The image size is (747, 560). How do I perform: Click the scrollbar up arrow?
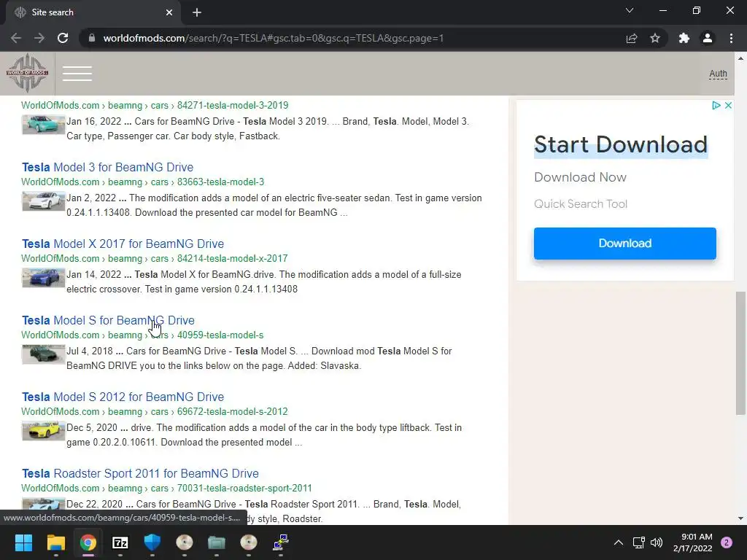[x=740, y=58]
